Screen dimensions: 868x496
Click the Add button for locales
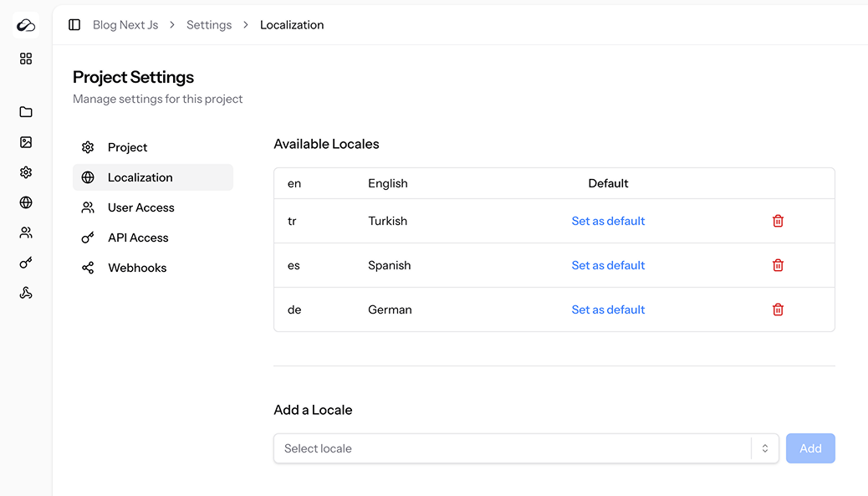809,448
